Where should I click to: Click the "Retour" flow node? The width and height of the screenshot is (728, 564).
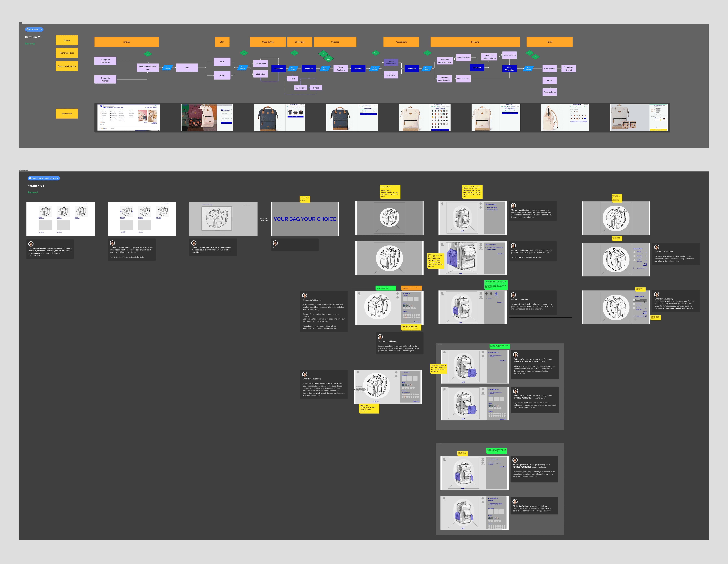coord(316,88)
